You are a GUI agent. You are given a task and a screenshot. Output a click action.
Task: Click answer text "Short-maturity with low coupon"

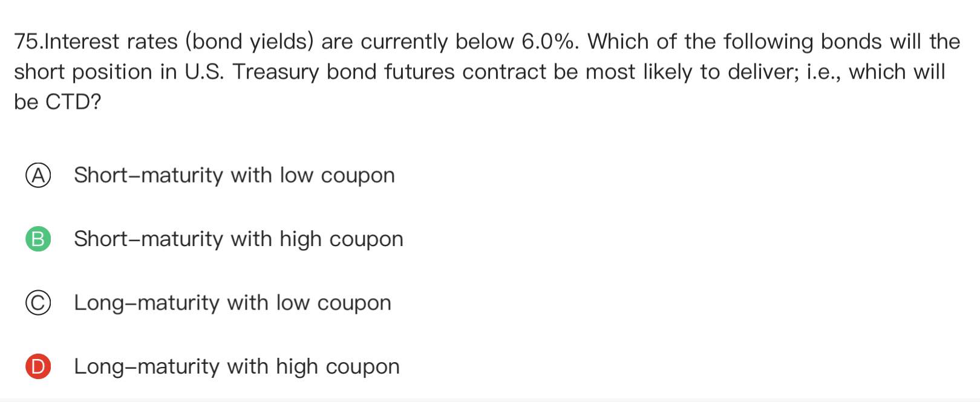(x=234, y=175)
